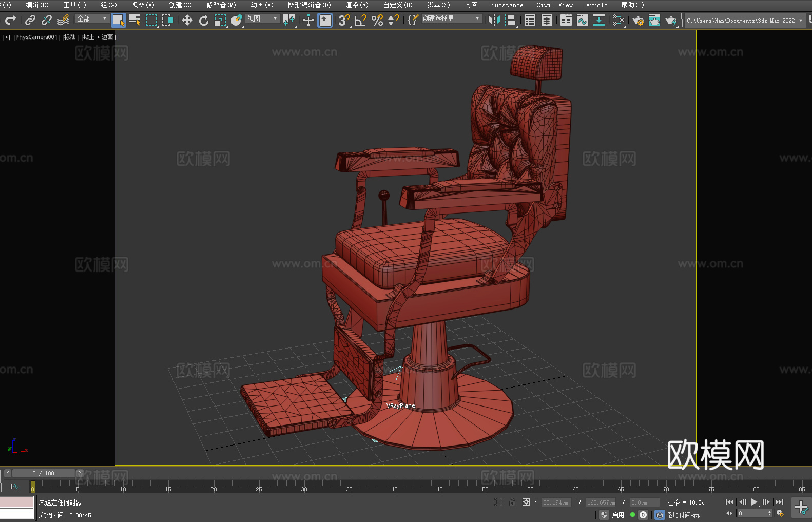This screenshot has width=812, height=522.
Task: Open the selection filter 全部 dropdown
Action: pyautogui.click(x=92, y=18)
